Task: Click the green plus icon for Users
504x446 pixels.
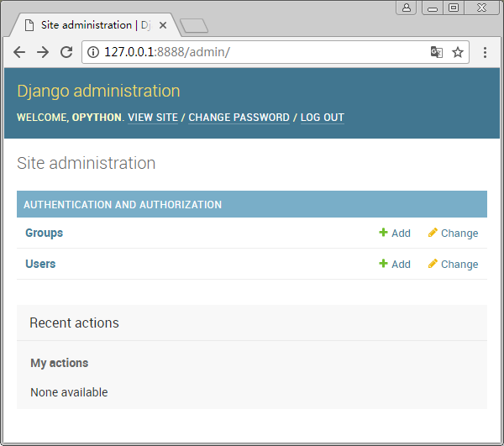Action: (x=383, y=264)
